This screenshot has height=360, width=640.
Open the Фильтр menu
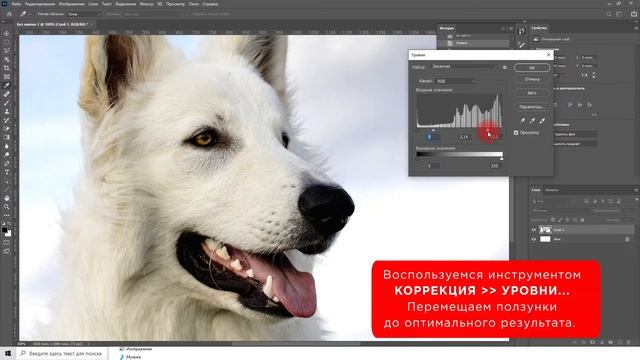point(147,4)
